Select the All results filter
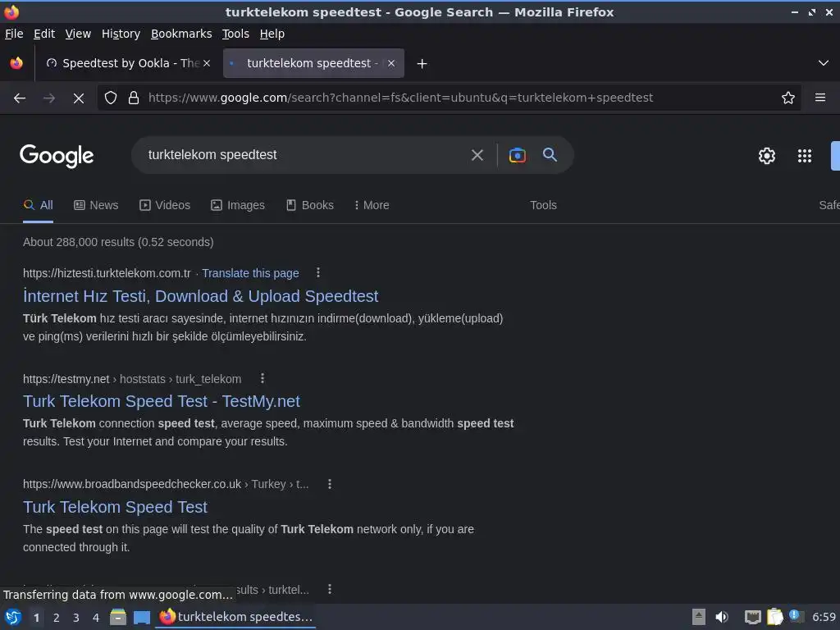 (x=38, y=205)
